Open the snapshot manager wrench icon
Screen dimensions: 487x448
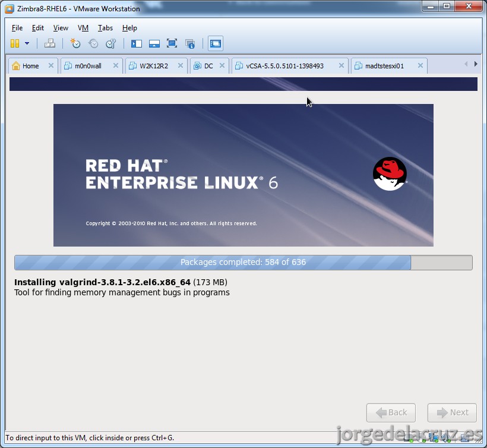(x=111, y=43)
